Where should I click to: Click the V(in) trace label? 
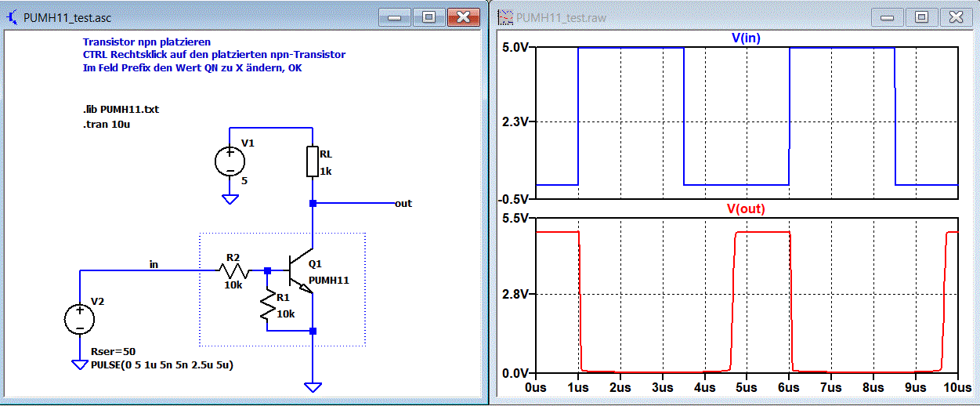click(x=746, y=37)
